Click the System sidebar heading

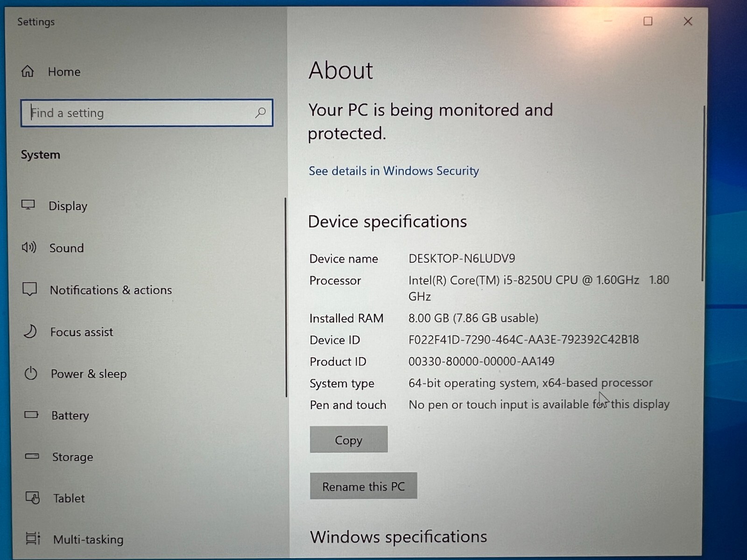pyautogui.click(x=40, y=154)
